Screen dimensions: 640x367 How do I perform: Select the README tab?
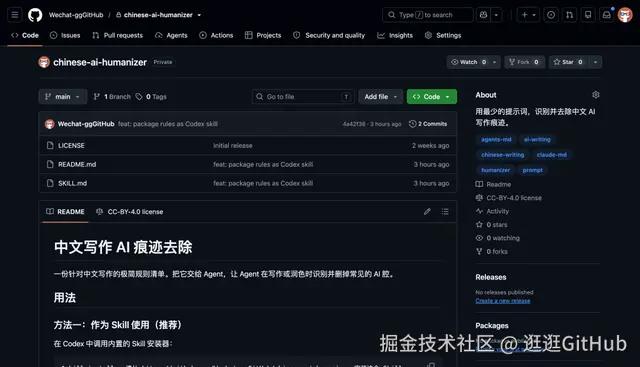click(65, 211)
